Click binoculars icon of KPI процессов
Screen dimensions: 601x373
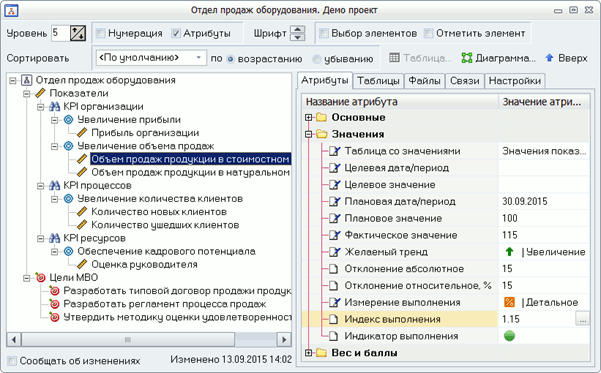pyautogui.click(x=54, y=186)
